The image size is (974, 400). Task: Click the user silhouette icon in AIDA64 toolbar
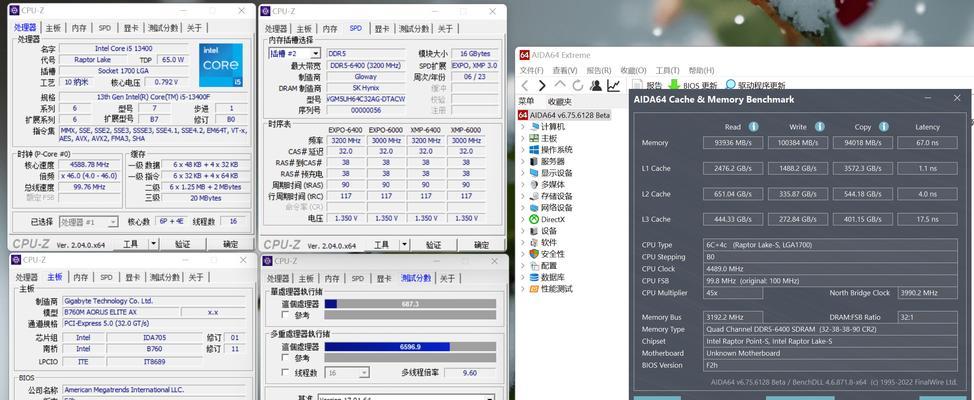tap(596, 86)
